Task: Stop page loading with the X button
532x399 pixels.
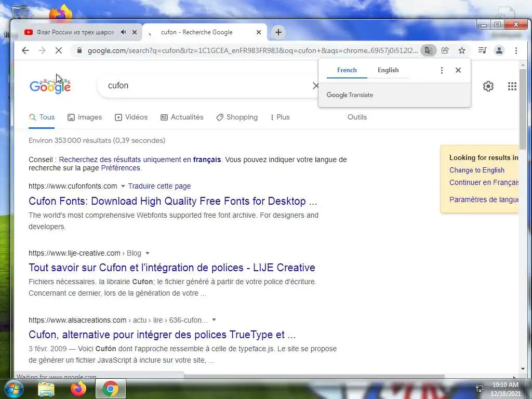Action: [x=59, y=50]
